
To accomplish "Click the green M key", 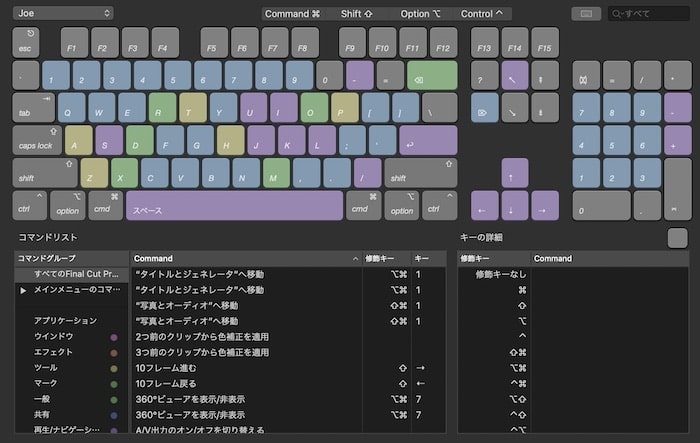I will (276, 173).
